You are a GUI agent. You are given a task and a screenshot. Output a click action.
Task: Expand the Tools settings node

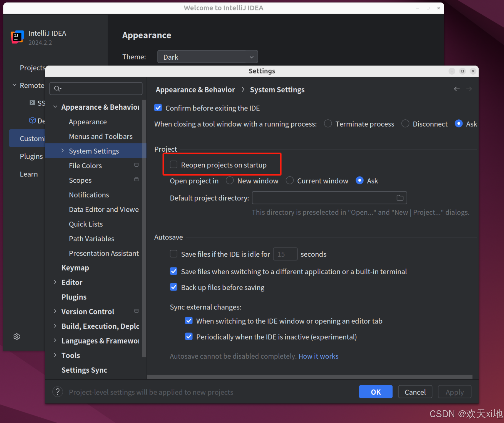pyautogui.click(x=55, y=355)
